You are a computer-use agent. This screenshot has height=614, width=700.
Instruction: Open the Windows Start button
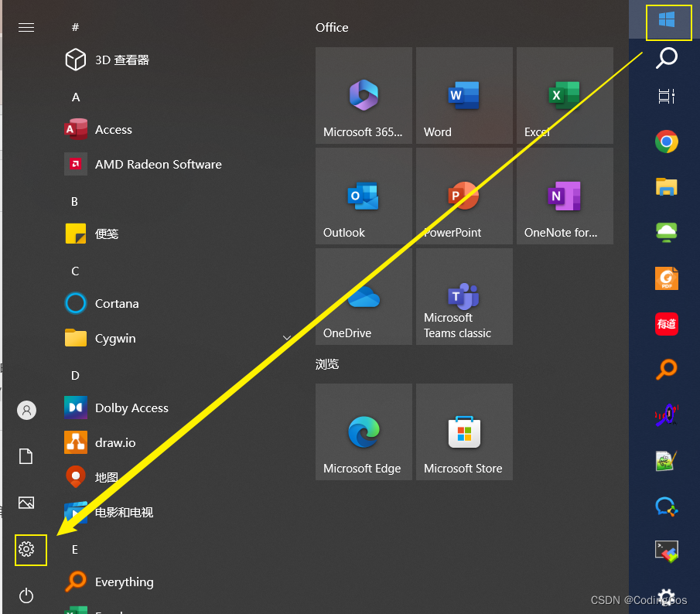pos(667,20)
